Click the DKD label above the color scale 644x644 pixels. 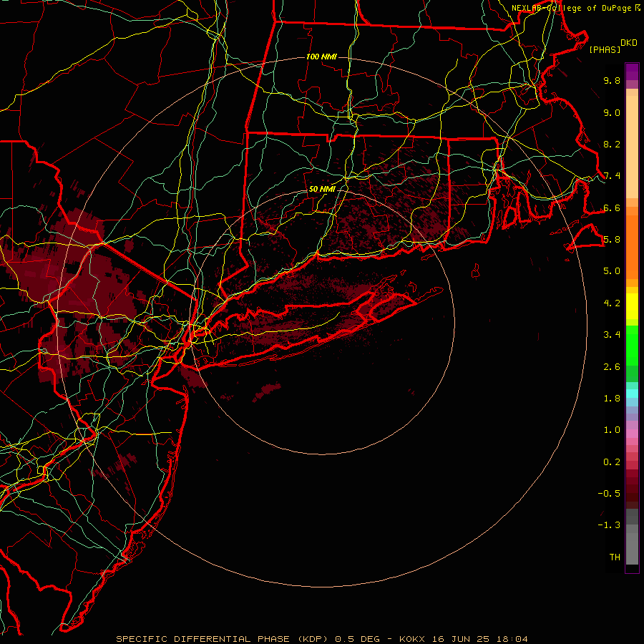point(629,43)
